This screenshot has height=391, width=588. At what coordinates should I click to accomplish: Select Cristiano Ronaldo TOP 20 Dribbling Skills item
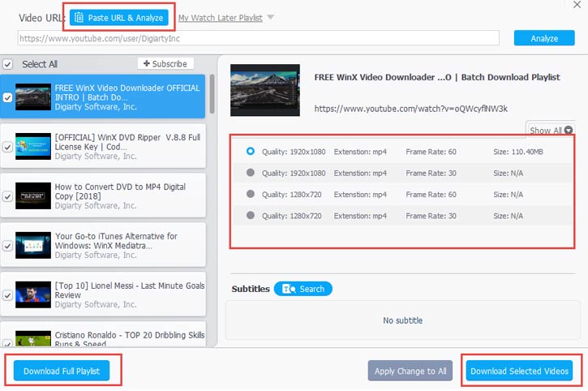[103, 334]
